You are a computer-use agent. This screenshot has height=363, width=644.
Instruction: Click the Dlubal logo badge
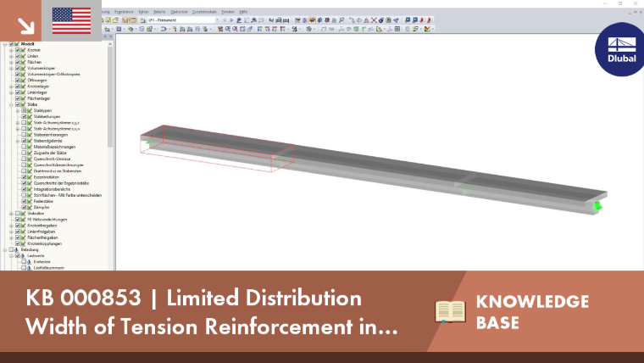tap(620, 49)
